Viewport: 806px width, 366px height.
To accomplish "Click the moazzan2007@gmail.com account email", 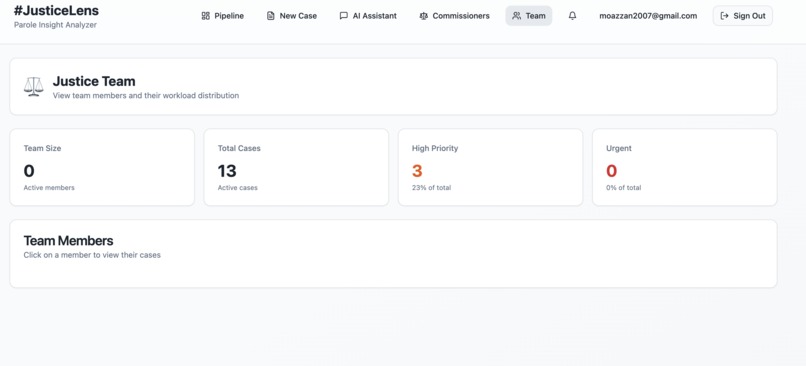I will [648, 16].
